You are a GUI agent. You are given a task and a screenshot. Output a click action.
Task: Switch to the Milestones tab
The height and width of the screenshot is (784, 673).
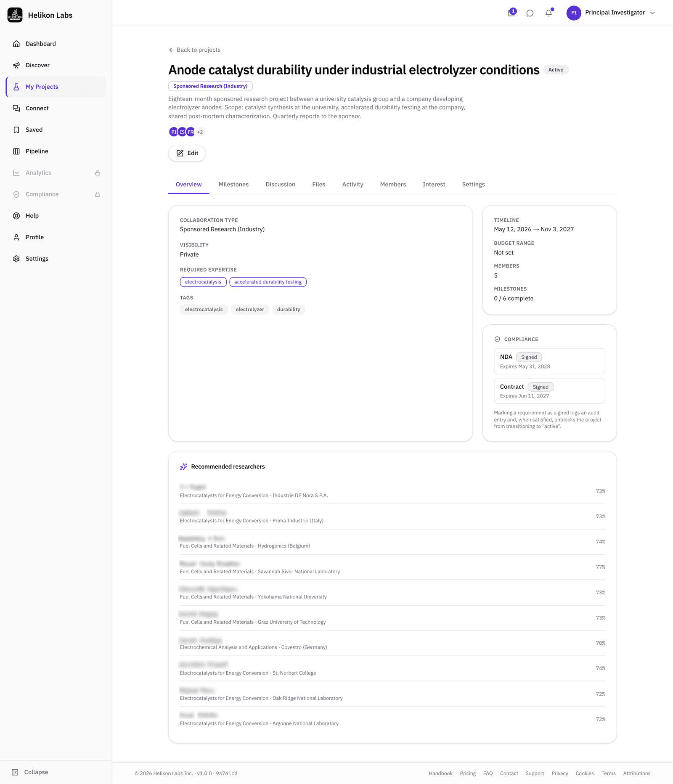coord(233,184)
